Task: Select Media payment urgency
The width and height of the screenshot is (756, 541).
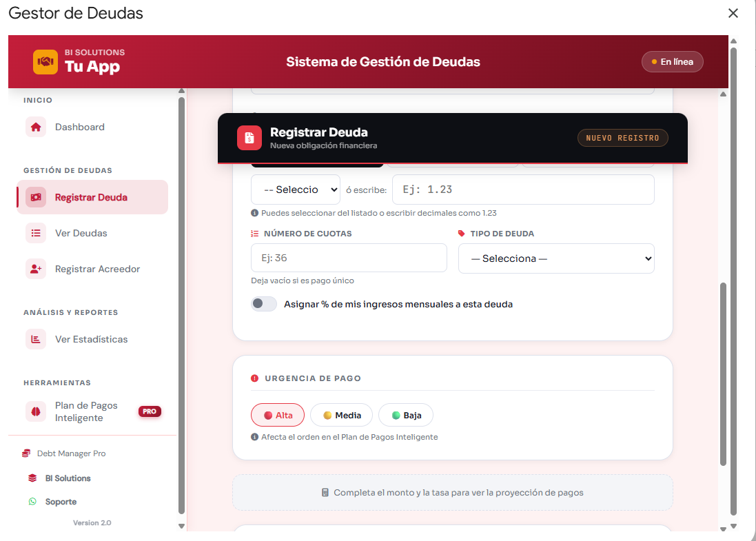Action: pyautogui.click(x=341, y=415)
